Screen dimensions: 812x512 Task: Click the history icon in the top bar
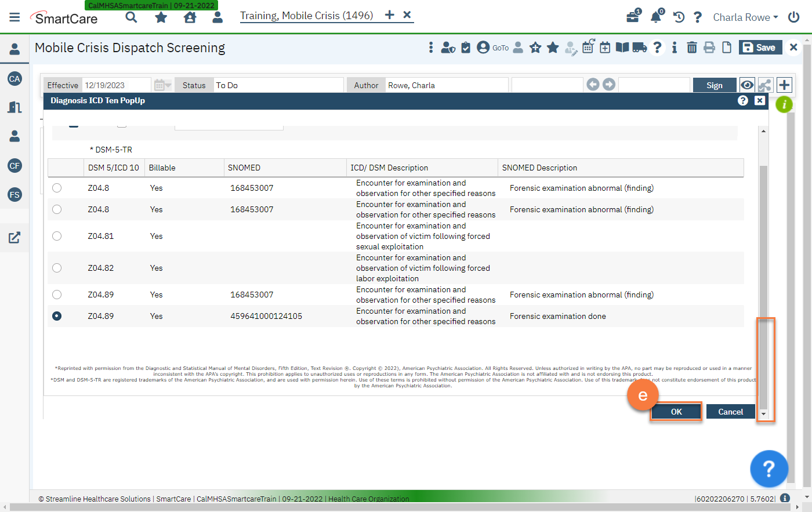point(678,17)
